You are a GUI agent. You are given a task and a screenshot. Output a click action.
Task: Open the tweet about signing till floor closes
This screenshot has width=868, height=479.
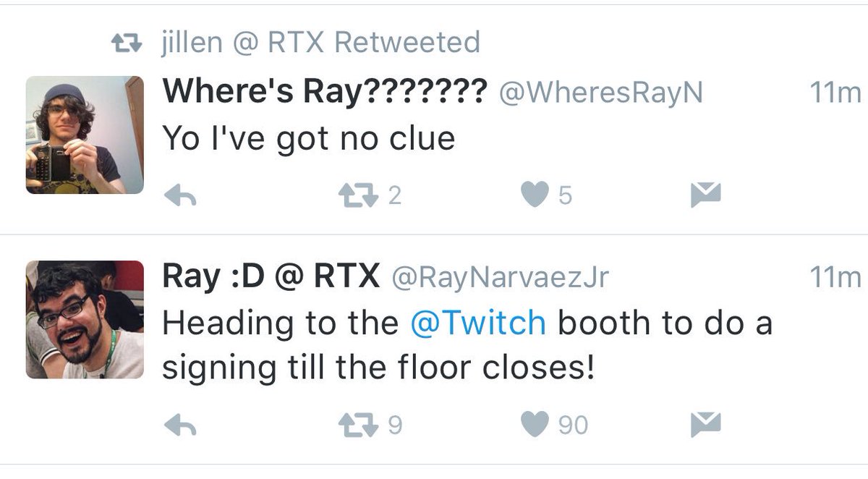pyautogui.click(x=467, y=346)
